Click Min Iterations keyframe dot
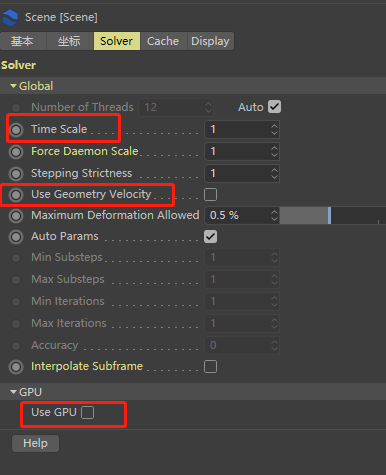This screenshot has height=475, width=386. (x=16, y=302)
